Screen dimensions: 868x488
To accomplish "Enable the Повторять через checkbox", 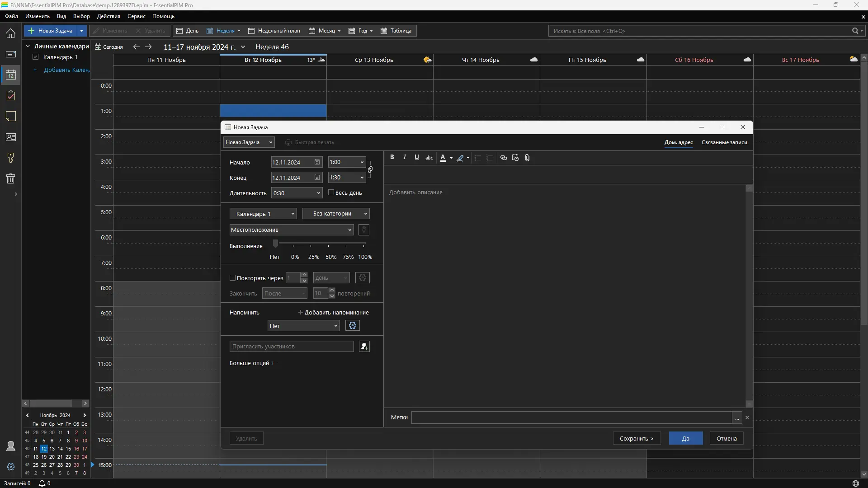I will [x=233, y=278].
